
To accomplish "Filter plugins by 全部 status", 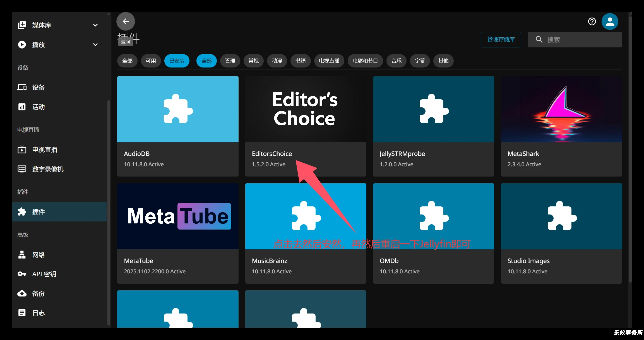I will coord(127,61).
